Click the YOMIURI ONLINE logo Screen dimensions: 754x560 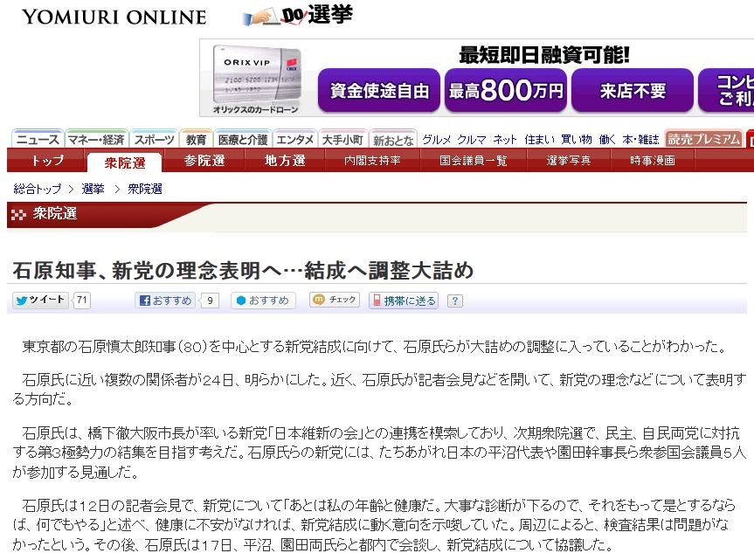pos(114,17)
